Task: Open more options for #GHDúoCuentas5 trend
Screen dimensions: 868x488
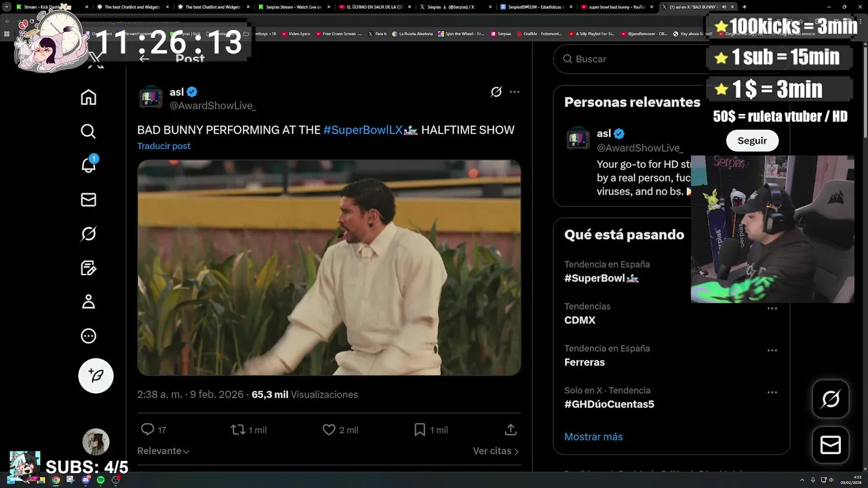Action: (772, 392)
